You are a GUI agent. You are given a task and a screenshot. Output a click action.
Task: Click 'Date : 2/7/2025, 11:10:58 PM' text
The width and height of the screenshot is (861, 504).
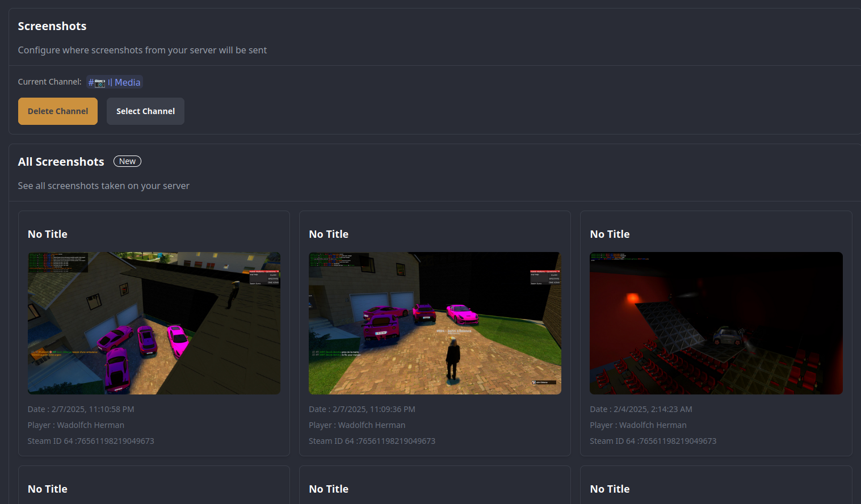click(x=81, y=409)
